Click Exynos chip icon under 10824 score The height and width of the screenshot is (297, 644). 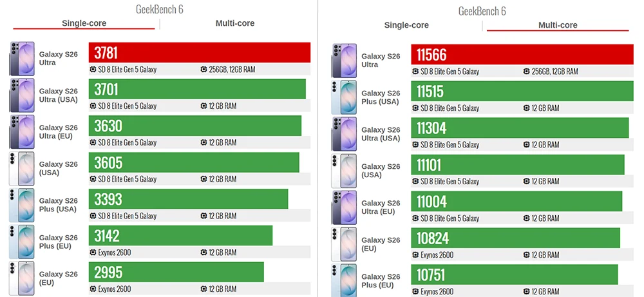click(x=415, y=254)
